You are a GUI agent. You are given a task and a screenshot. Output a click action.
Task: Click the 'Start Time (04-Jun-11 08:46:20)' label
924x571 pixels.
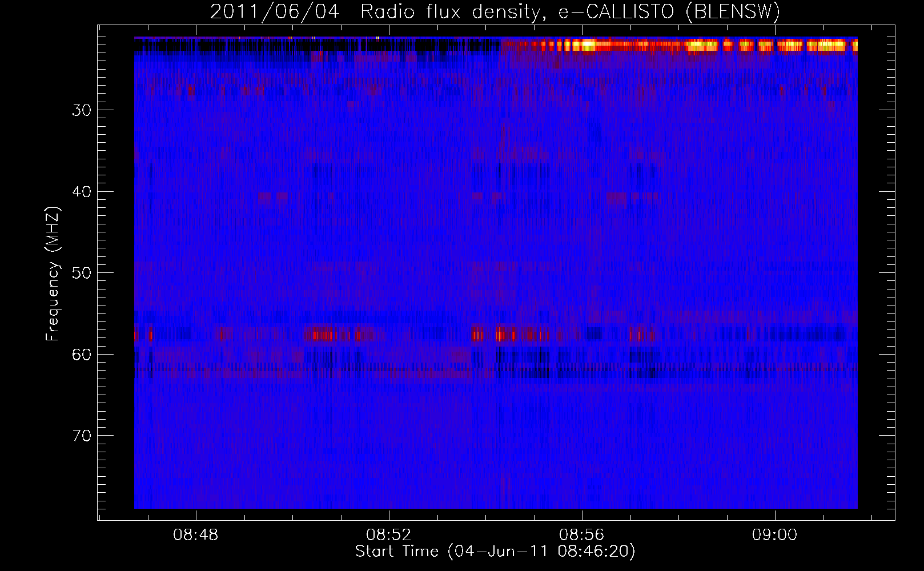pyautogui.click(x=495, y=552)
